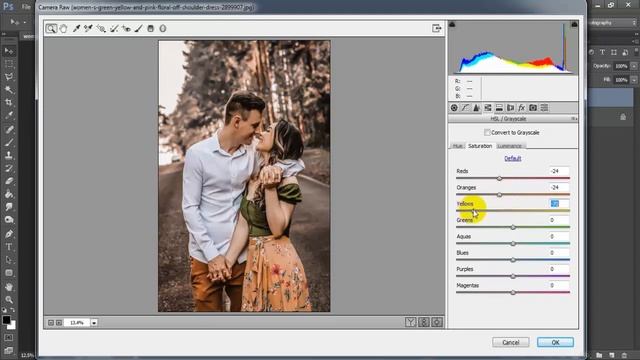Adjust the Purples saturation slider
Image resolution: width=640 pixels, height=360 pixels.
pyautogui.click(x=513, y=276)
